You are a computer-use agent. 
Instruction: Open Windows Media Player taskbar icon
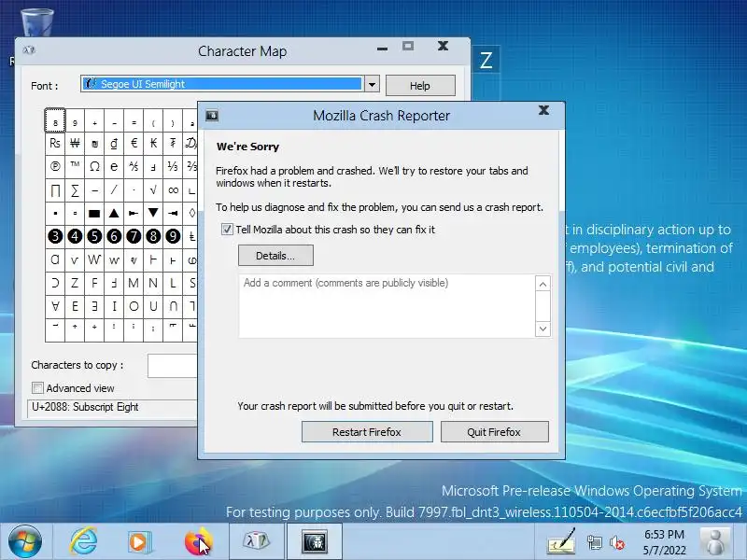coord(140,542)
